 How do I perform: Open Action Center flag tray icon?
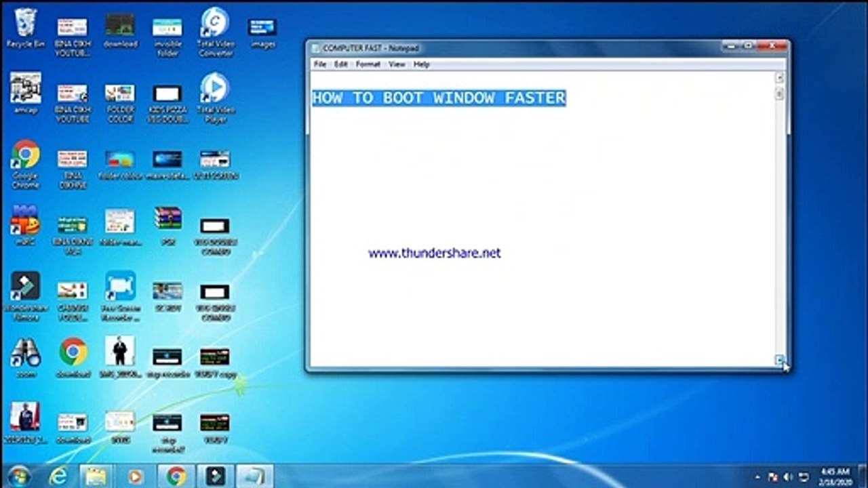(773, 476)
